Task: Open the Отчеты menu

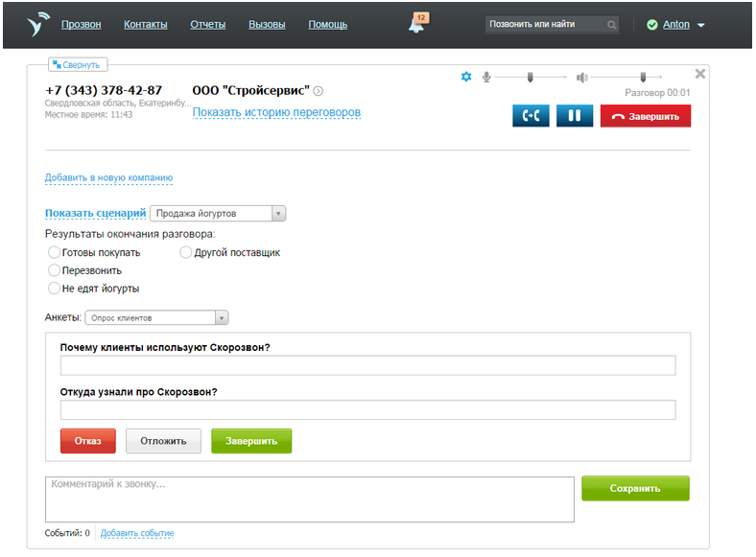Action: [x=208, y=24]
